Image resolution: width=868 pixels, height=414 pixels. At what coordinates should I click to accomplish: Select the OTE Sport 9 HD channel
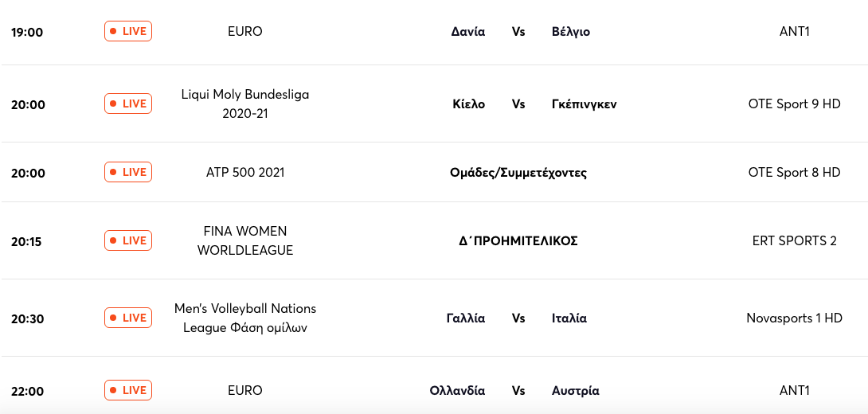click(x=795, y=104)
